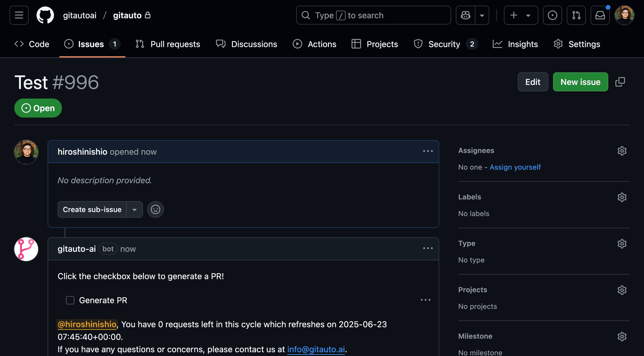Open the hamburger navigation menu
Viewport: 644px width, 356px height.
[x=19, y=15]
